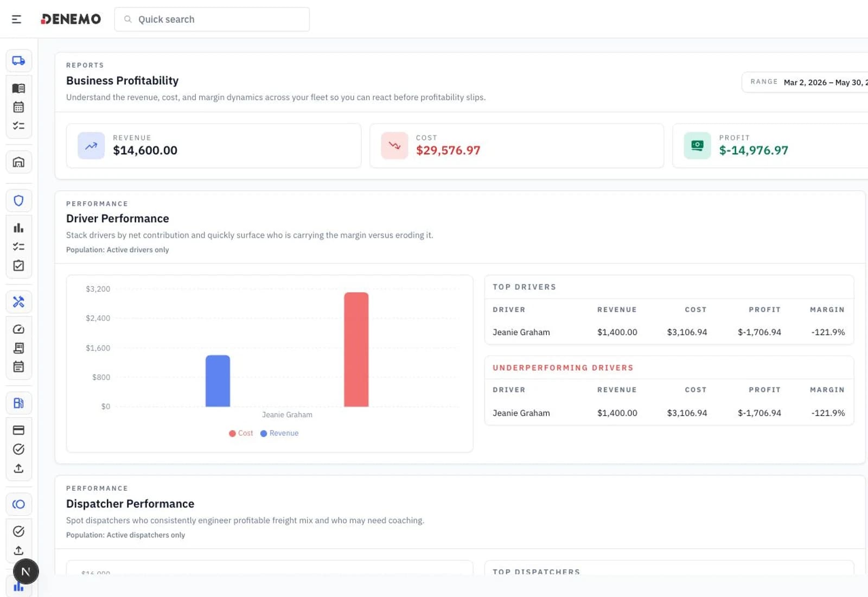Open the date range picker
Image resolution: width=868 pixels, height=597 pixels.
coord(805,82)
